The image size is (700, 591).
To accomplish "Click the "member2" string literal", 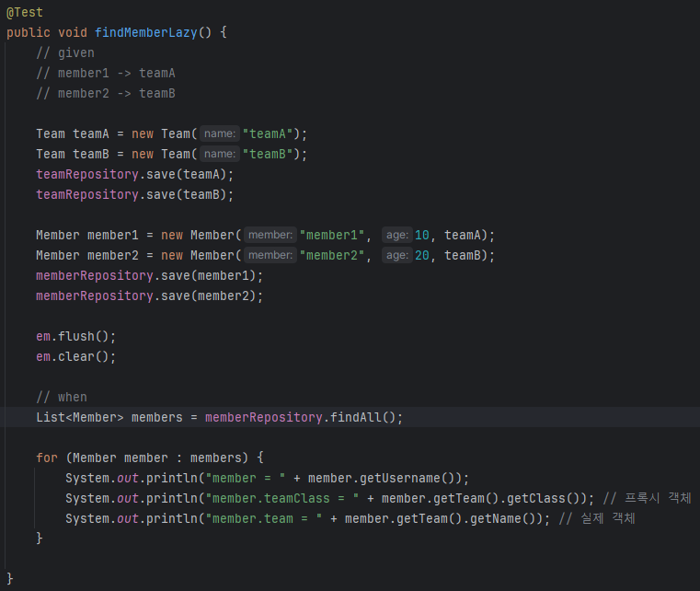I will pos(332,256).
